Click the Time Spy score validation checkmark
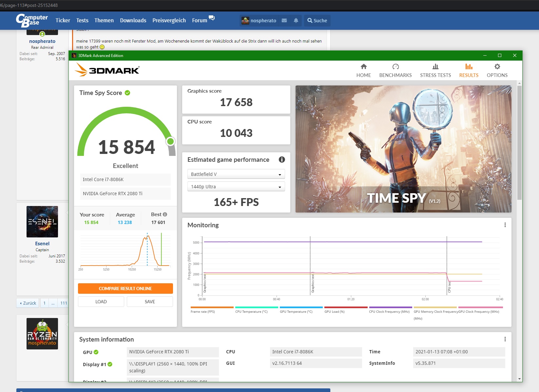539x392 pixels. pos(127,93)
